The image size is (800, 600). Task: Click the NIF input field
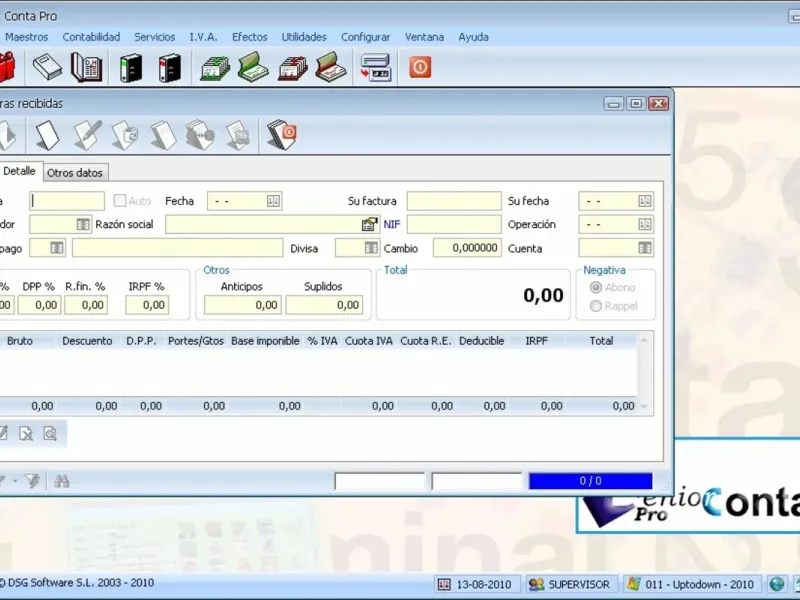click(x=454, y=224)
